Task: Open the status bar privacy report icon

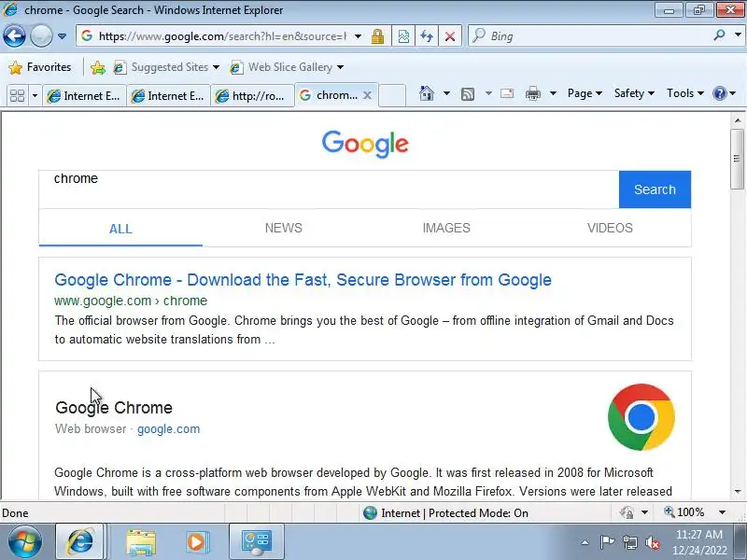Action: [x=627, y=512]
